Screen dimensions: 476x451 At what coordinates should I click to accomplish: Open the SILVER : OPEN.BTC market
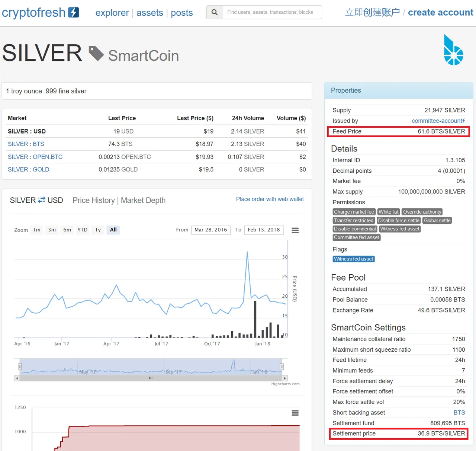[35, 157]
